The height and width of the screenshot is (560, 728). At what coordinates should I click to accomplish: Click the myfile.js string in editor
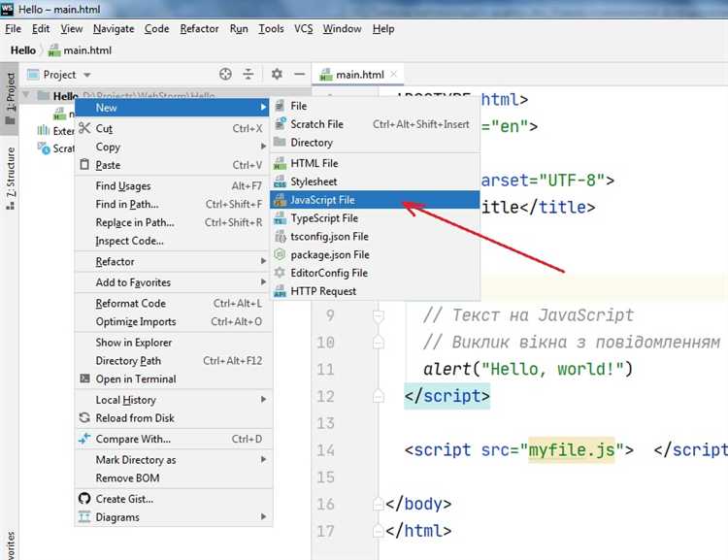(x=572, y=449)
